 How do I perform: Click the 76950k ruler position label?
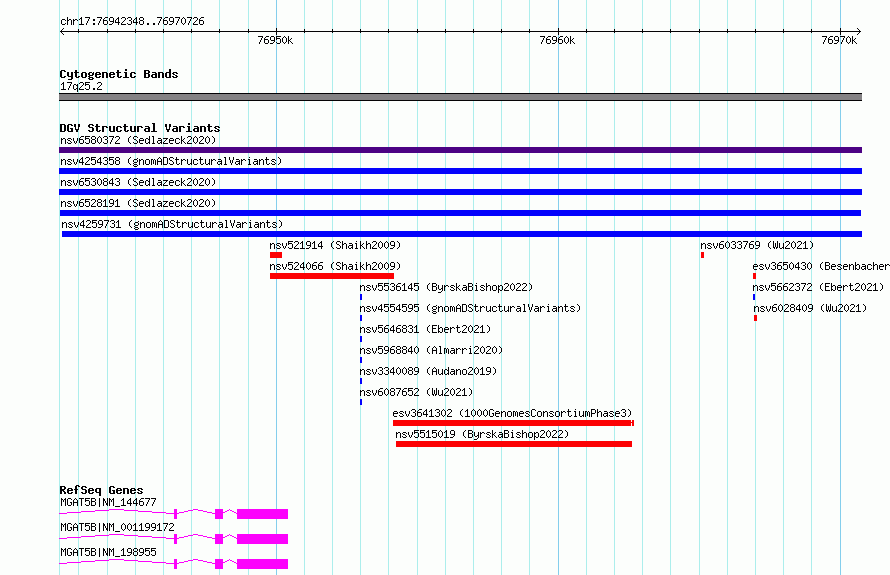(x=275, y=40)
